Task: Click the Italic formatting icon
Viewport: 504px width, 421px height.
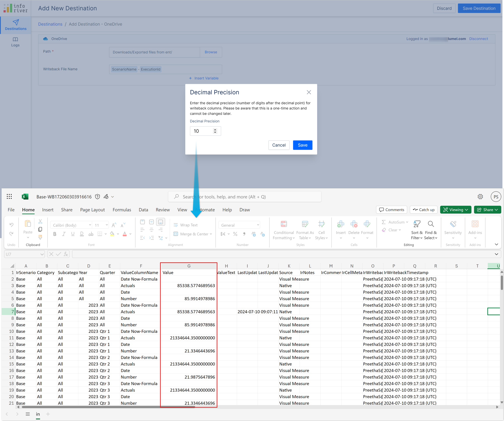Action: (64, 234)
